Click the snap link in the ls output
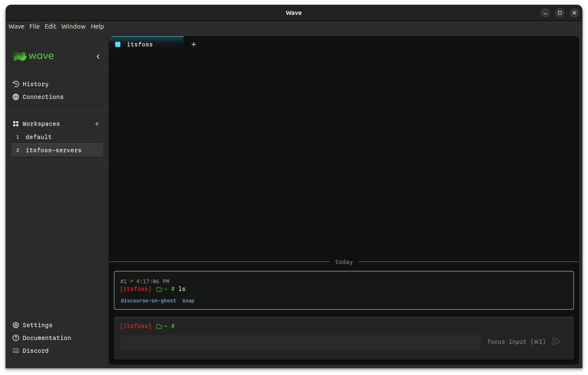Viewport: 588px width, 375px height. pyautogui.click(x=188, y=300)
